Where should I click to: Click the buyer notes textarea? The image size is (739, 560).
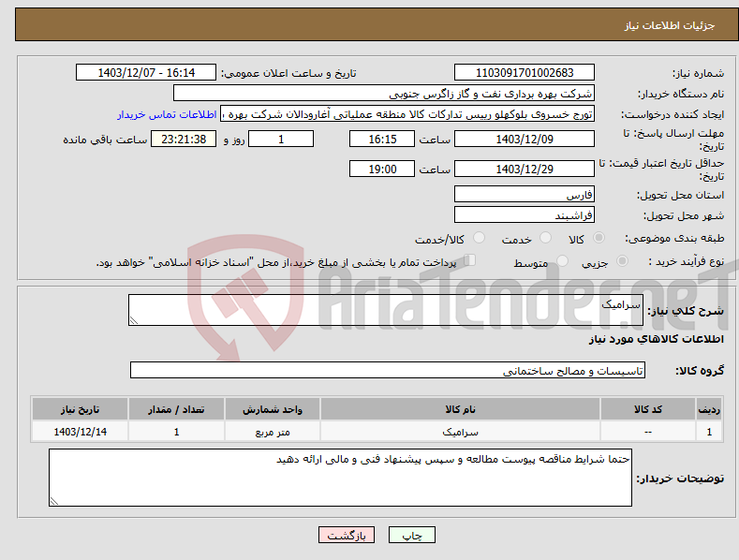(340, 478)
